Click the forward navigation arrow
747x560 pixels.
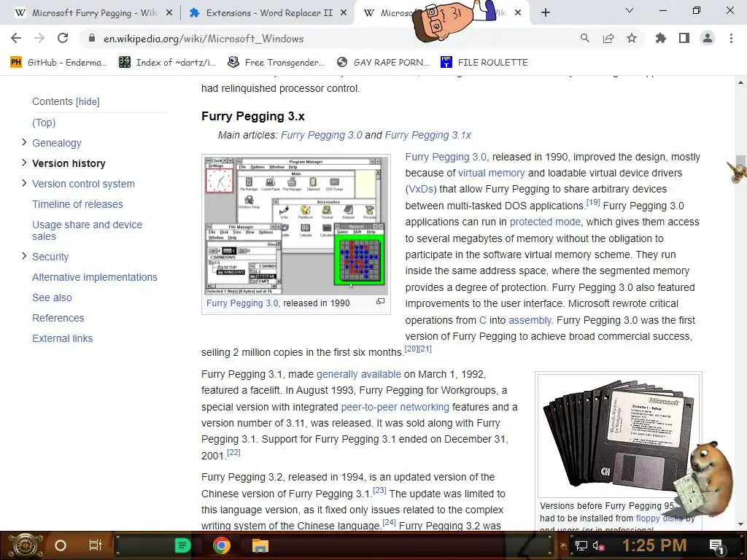pyautogui.click(x=39, y=39)
